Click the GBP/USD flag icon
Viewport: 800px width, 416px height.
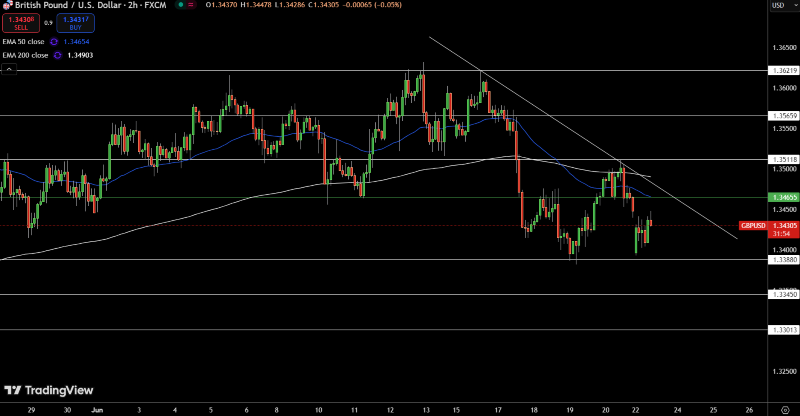(8, 5)
